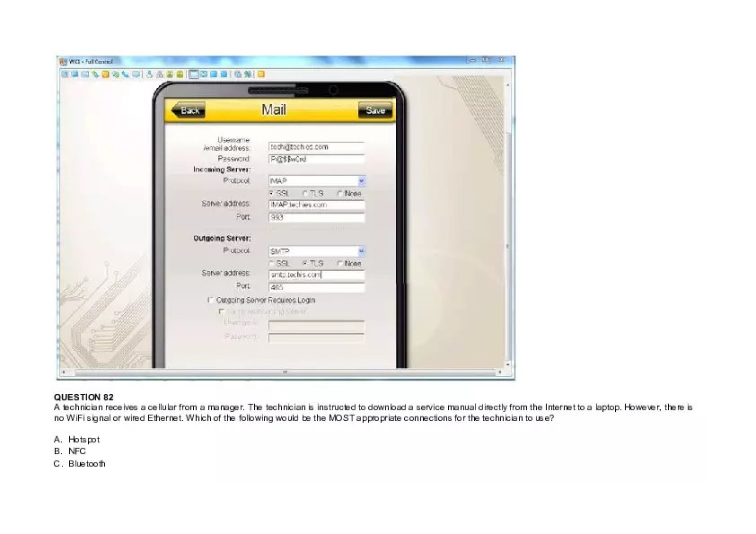
Task: Select the highlighted monitor view icon
Action: (194, 74)
